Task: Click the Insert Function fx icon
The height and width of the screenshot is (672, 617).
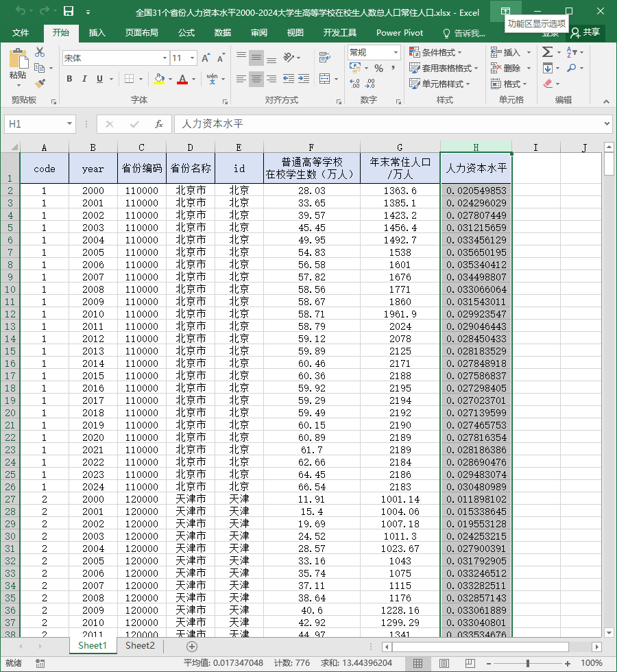Action: 158,124
